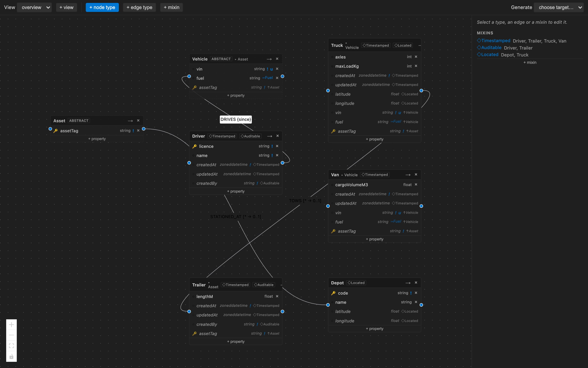Add a property to the Driver node
The image size is (588, 368).
point(236,191)
